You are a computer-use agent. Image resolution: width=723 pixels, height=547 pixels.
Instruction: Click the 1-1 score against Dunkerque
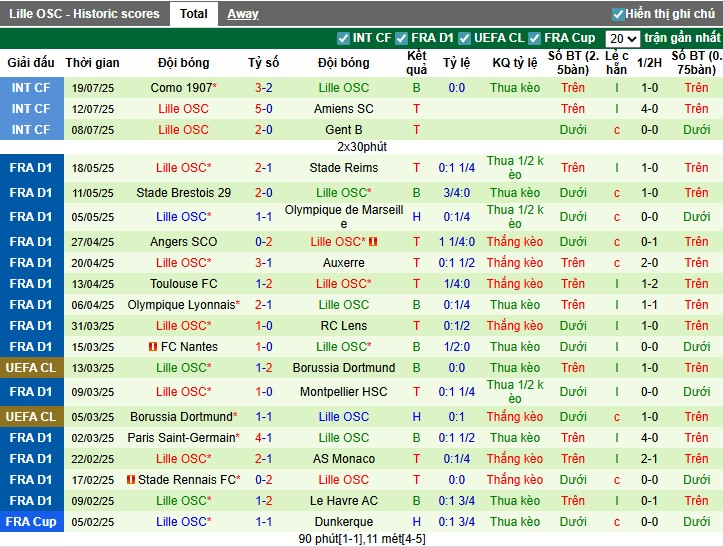(x=264, y=522)
